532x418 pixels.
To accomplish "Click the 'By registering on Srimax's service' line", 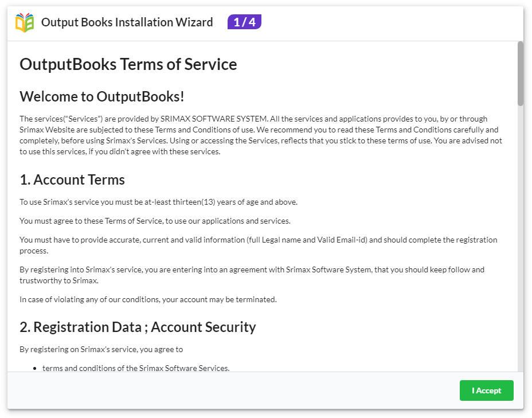I will point(101,349).
